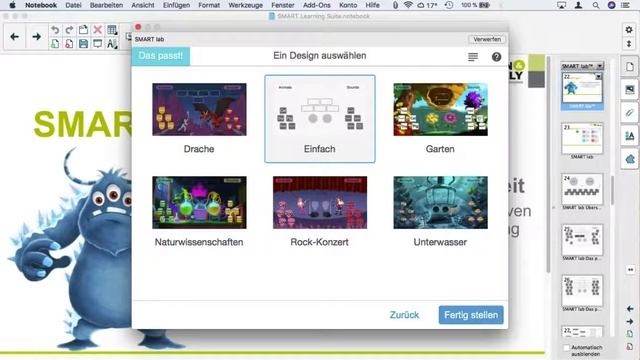640x360 pixels.
Task: Click the add page icon with green plus
Action: [x=55, y=44]
